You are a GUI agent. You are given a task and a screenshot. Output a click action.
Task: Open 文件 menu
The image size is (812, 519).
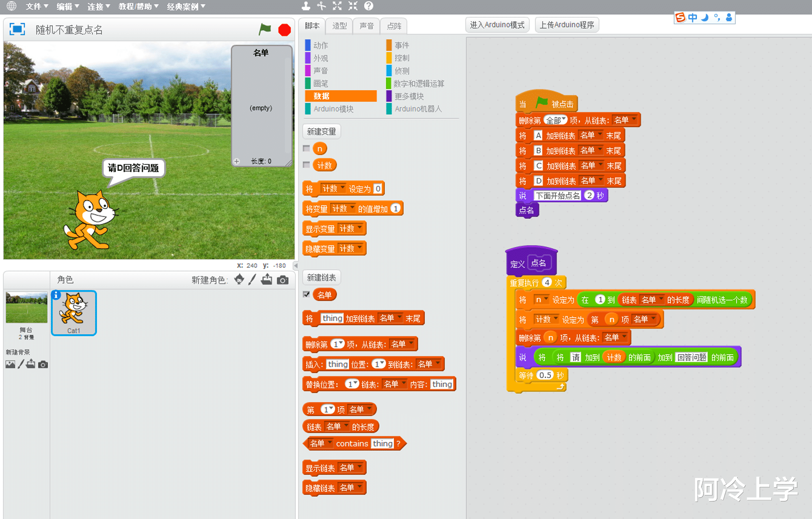[37, 6]
